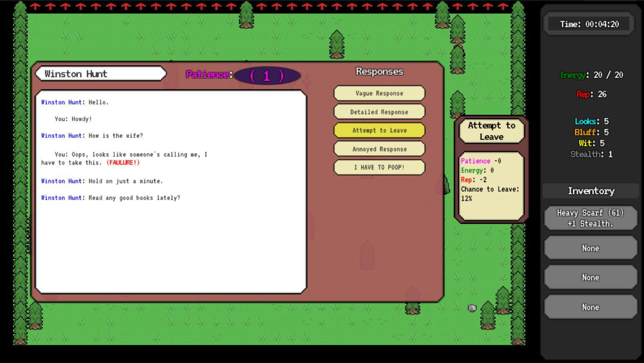Click the first empty None inventory slot
The width and height of the screenshot is (644, 363).
(590, 248)
